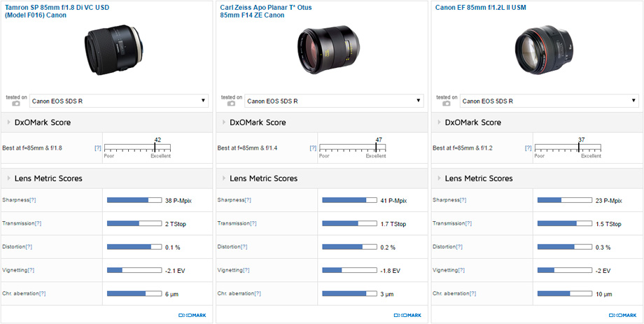
Task: Click the Canon EF 85mm lens image
Action: (x=545, y=50)
